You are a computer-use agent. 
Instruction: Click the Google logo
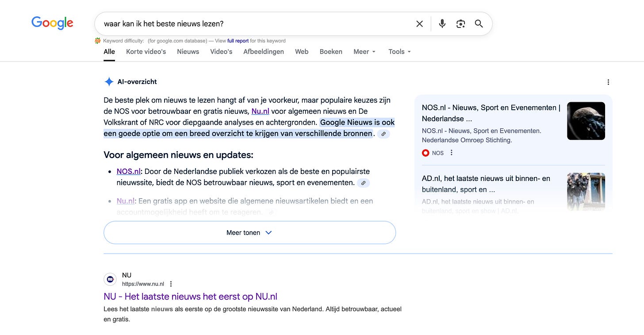[x=52, y=23]
